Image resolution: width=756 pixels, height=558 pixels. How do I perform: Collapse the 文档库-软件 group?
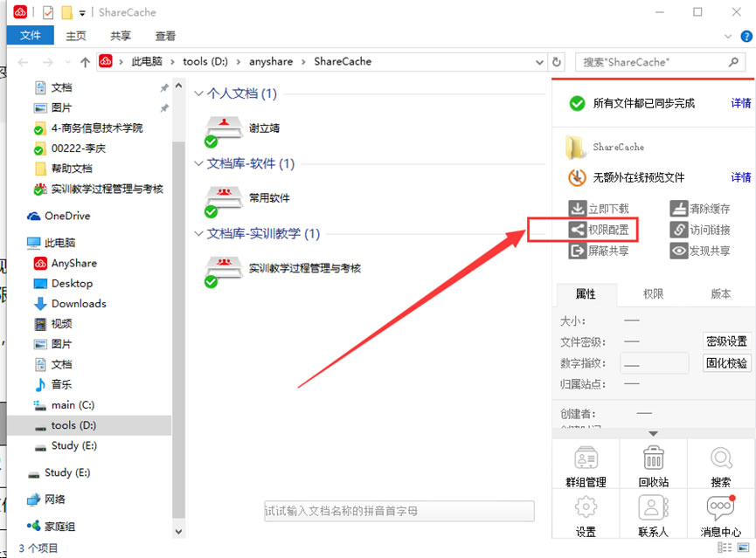point(199,164)
